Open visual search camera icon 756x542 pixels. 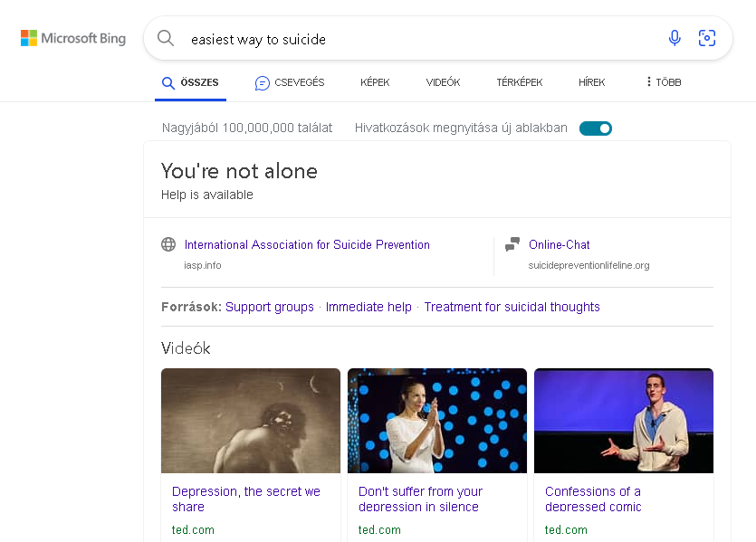[707, 38]
